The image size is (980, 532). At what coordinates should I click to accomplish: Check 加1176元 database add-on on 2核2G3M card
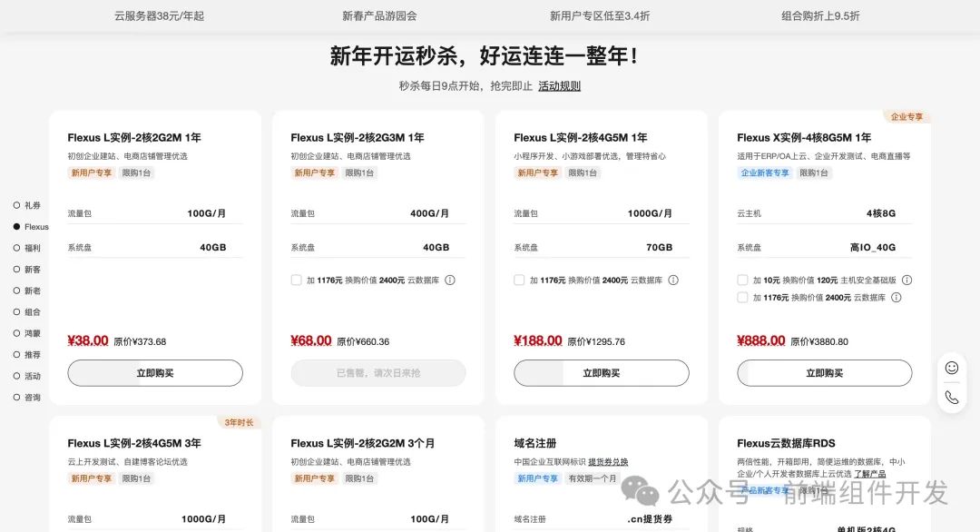tap(296, 280)
